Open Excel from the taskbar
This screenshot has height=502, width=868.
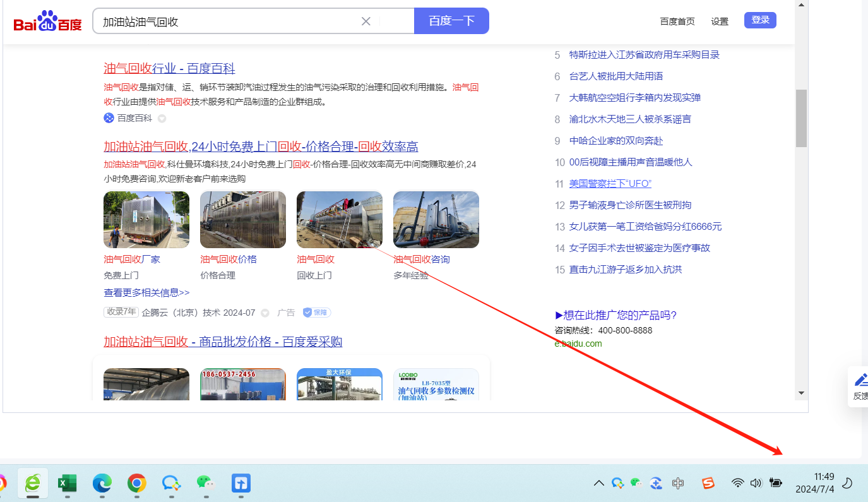tap(67, 483)
